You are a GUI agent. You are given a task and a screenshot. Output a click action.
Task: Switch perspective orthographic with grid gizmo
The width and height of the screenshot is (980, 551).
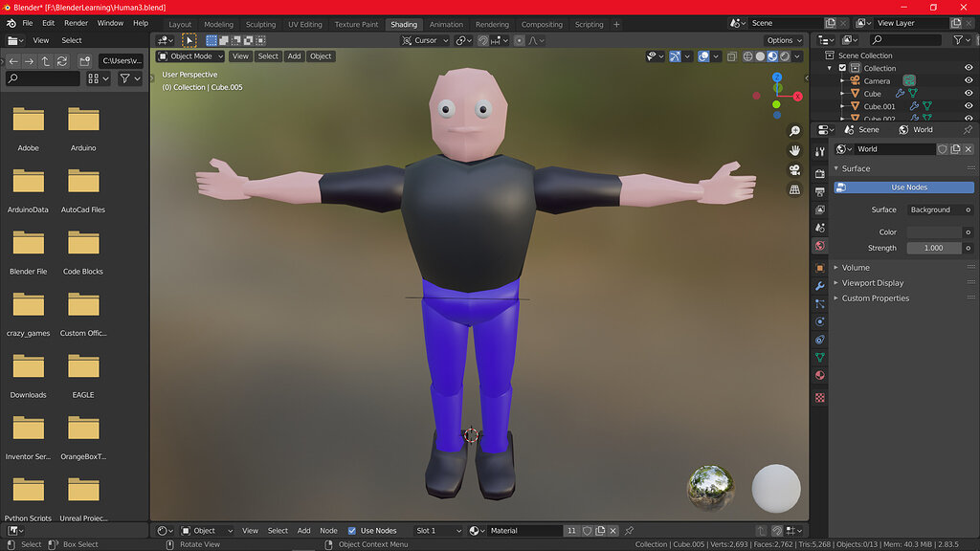[x=794, y=189]
